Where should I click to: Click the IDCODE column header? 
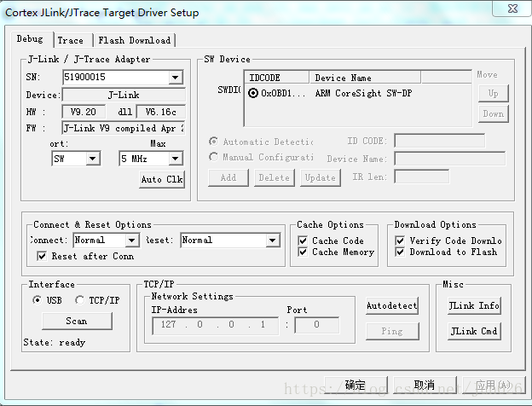tap(276, 78)
